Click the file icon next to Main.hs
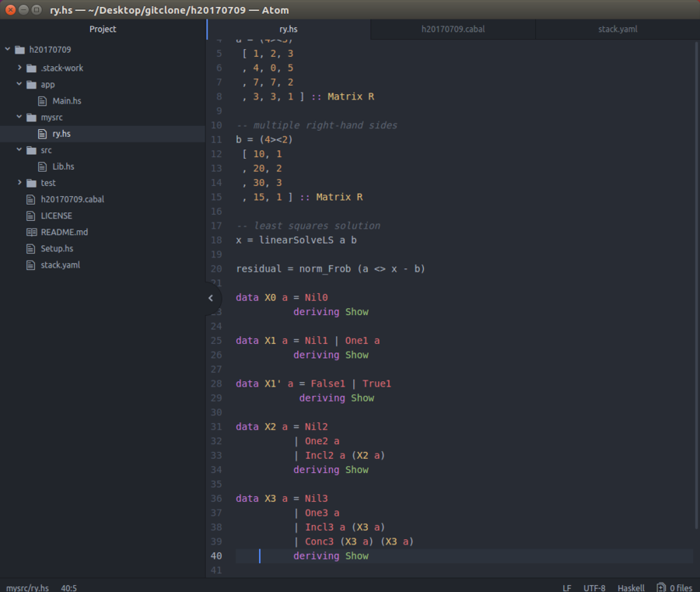Screen dimensions: 700x592 (x=41, y=100)
